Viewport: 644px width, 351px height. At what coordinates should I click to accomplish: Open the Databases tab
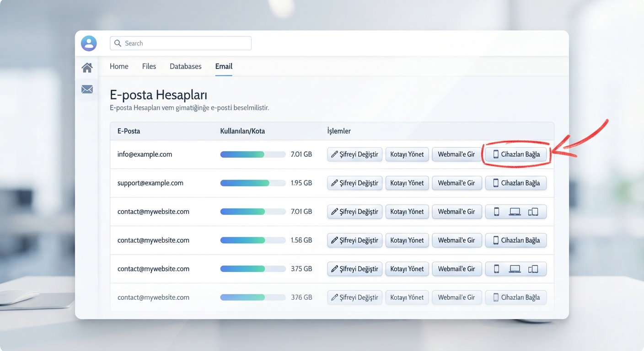pyautogui.click(x=186, y=66)
